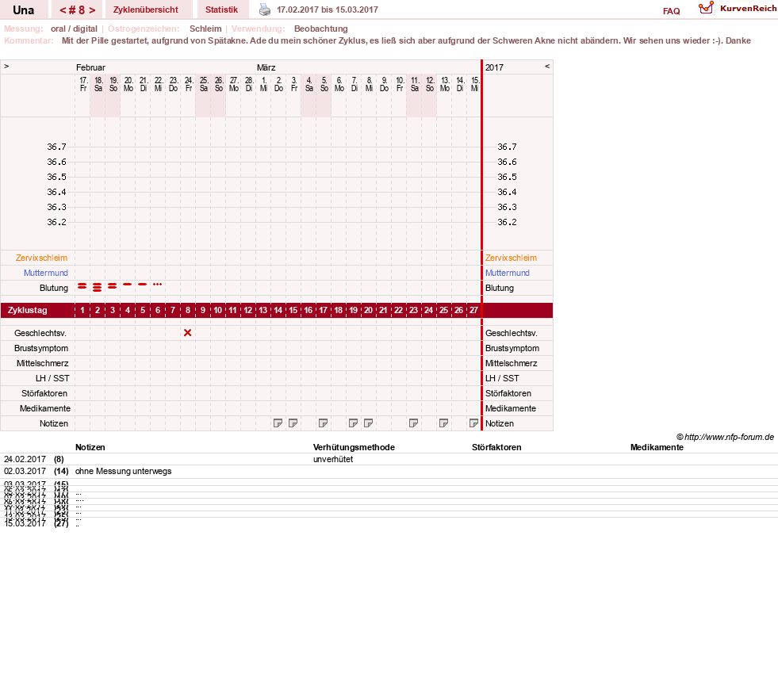Click the date column header 1. Mi in März
778x700 pixels.
264,84
